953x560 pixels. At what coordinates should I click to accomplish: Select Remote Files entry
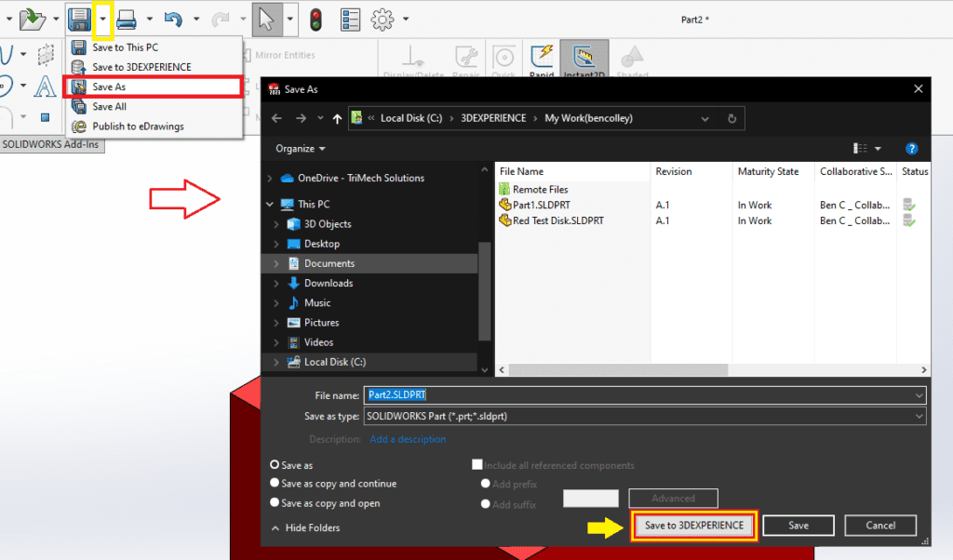[x=541, y=190]
